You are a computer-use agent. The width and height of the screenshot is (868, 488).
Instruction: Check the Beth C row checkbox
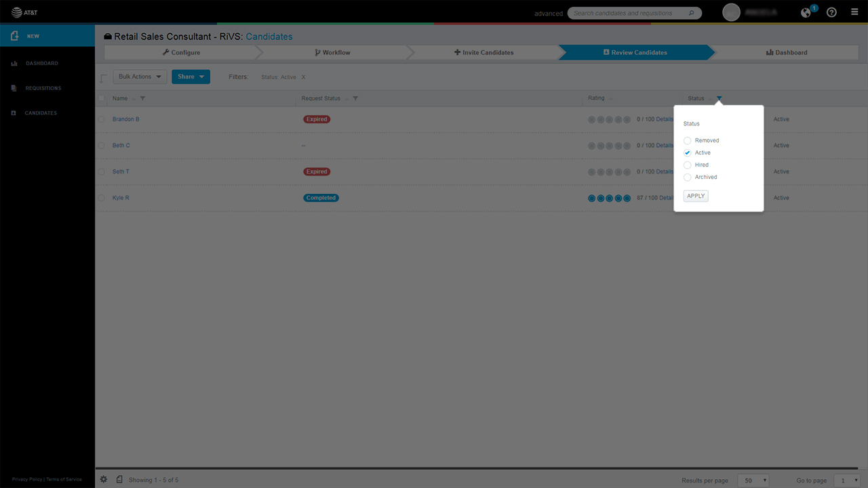[102, 145]
